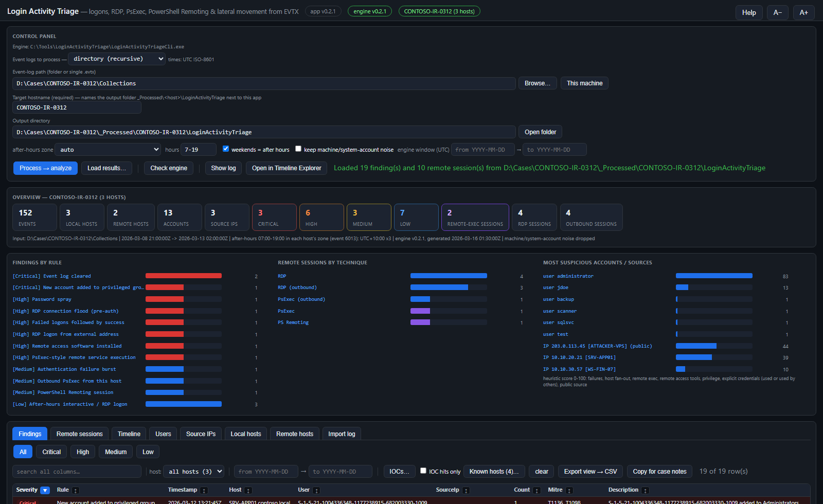
Task: Open the Known hosts (4)… dialog
Action: tap(494, 472)
